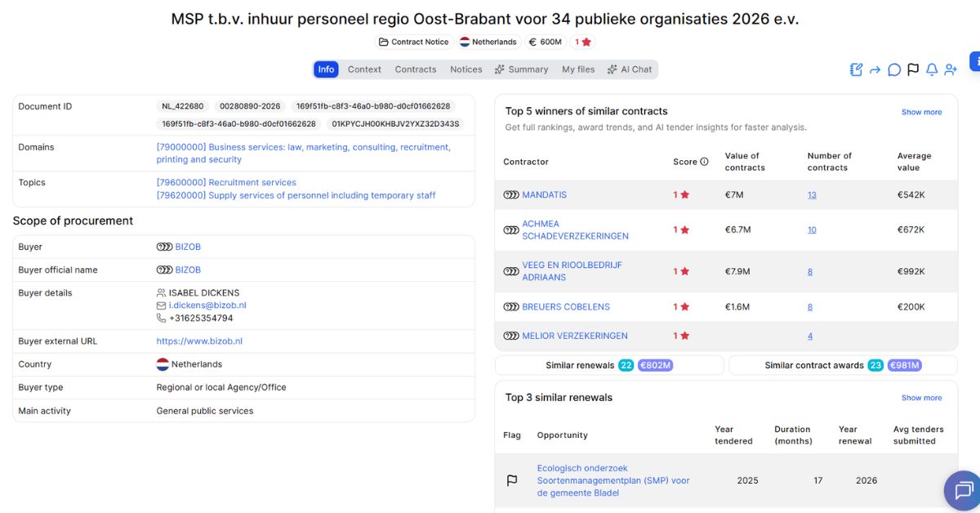Image resolution: width=980 pixels, height=513 pixels.
Task: Click the Score info icon
Action: click(704, 162)
